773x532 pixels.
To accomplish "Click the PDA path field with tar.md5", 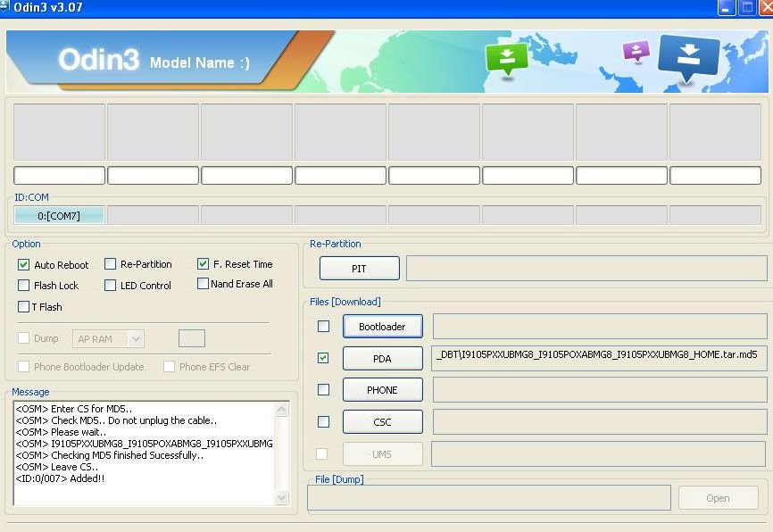I will 600,358.
